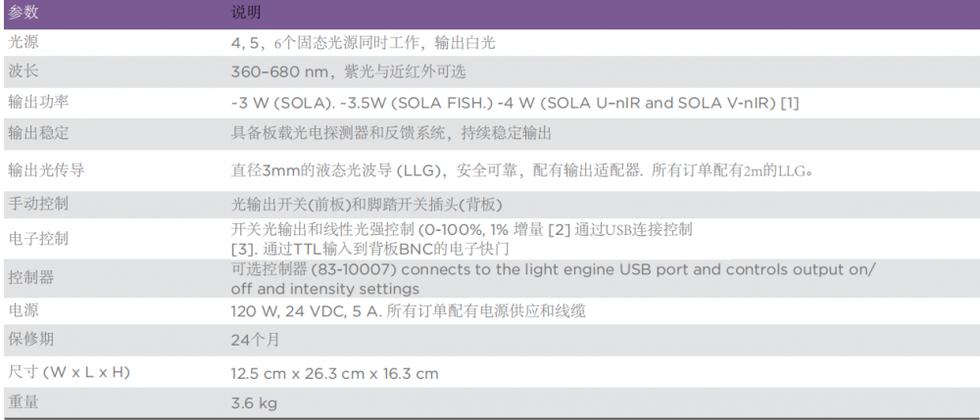Viewport: 980px width, 420px height.
Task: Select the 光源 row label
Action: click(24, 42)
